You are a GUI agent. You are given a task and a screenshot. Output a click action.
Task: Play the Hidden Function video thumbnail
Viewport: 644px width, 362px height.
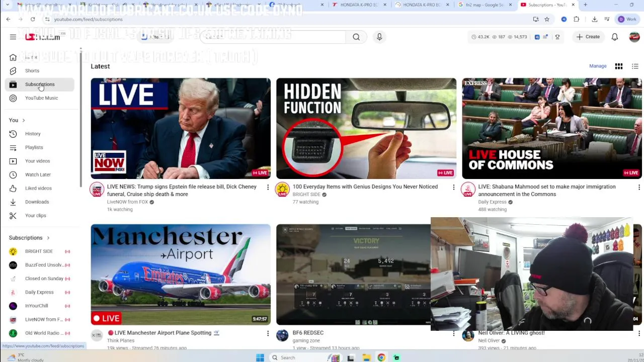click(366, 128)
